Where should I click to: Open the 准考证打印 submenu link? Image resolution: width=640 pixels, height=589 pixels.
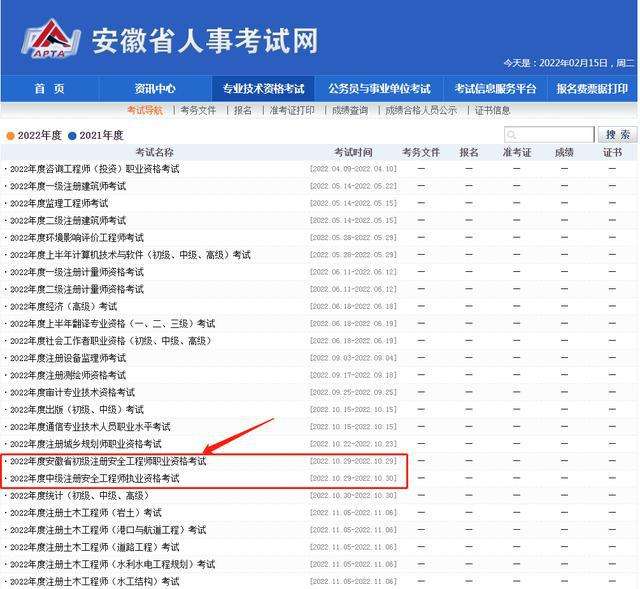pyautogui.click(x=292, y=111)
